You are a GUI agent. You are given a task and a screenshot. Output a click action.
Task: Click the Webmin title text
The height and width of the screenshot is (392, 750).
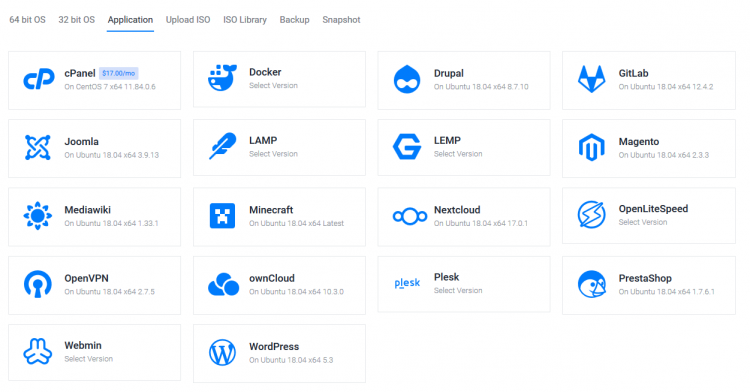coord(83,346)
